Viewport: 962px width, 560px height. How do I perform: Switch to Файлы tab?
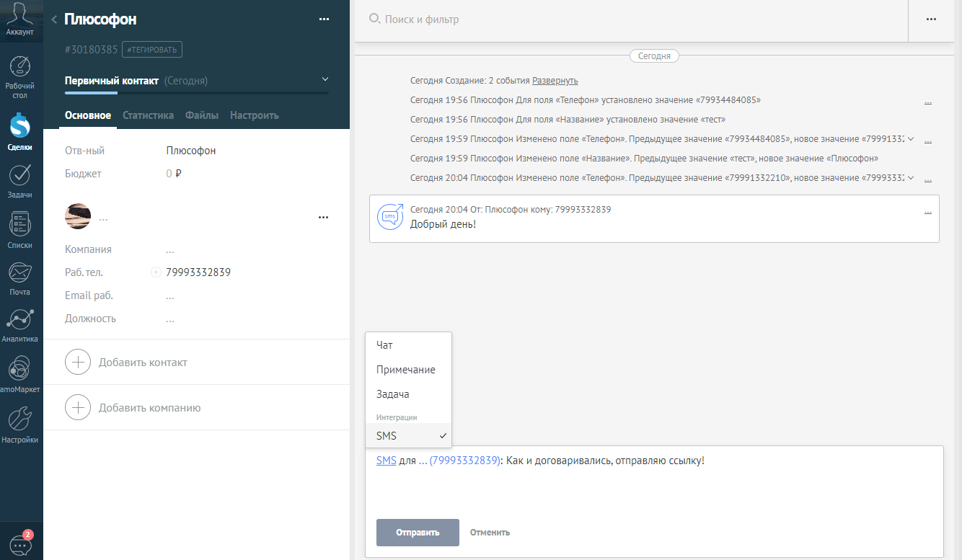(x=202, y=115)
